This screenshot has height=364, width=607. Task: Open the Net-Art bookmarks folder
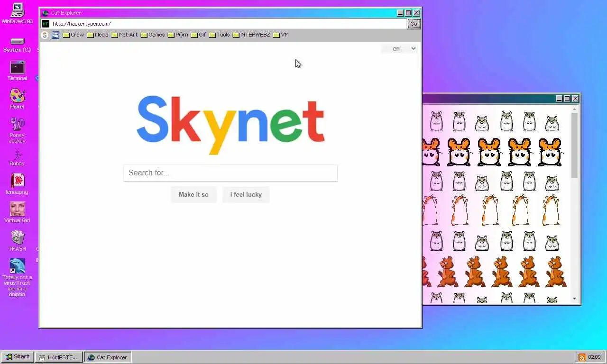(124, 35)
